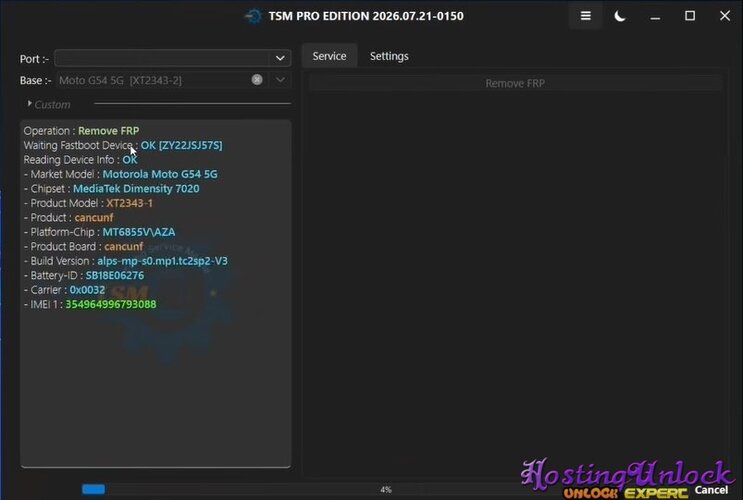This screenshot has width=743, height=500.
Task: Click serial OK [ZY22JSJ57S]
Action: [181, 145]
